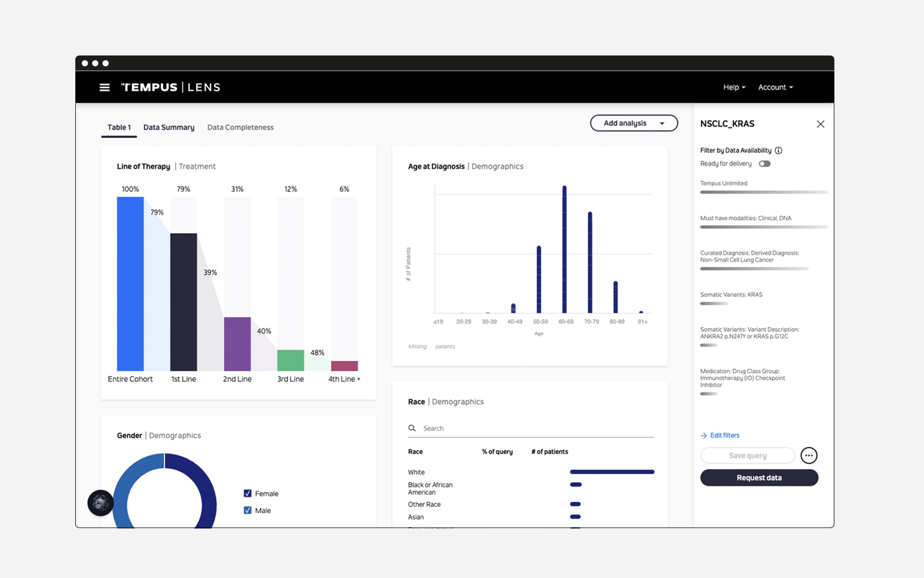Click the Line of Therapy card title
This screenshot has width=924, height=578.
pyautogui.click(x=143, y=166)
